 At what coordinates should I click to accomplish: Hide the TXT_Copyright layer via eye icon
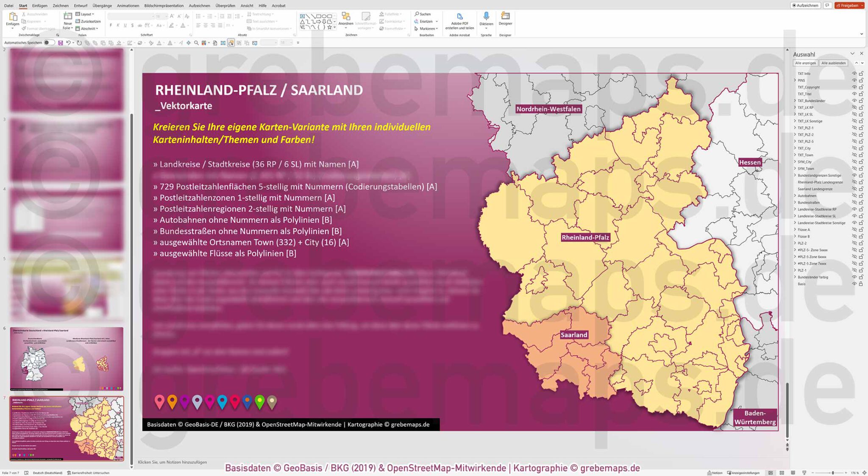tap(854, 87)
